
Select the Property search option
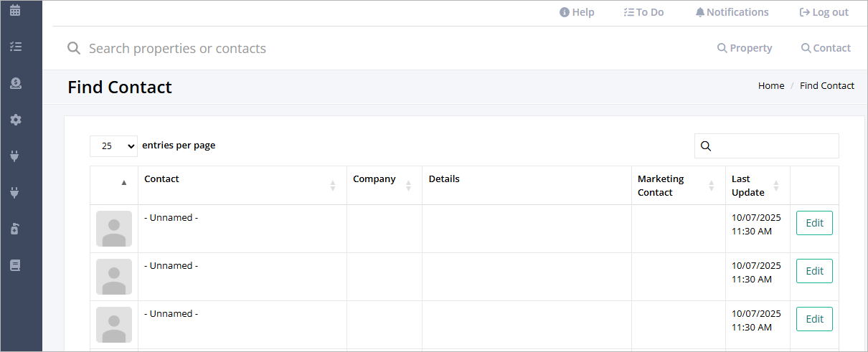[x=745, y=48]
